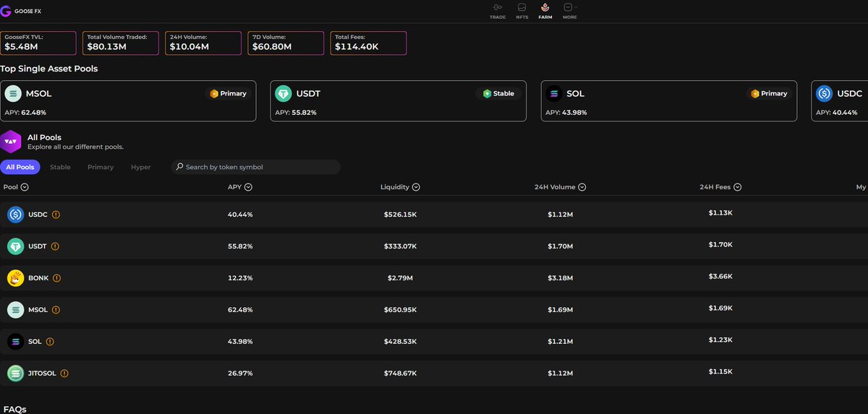The width and height of the screenshot is (868, 414).
Task: Click the MSOL coin icon in pool table
Action: (x=15, y=310)
